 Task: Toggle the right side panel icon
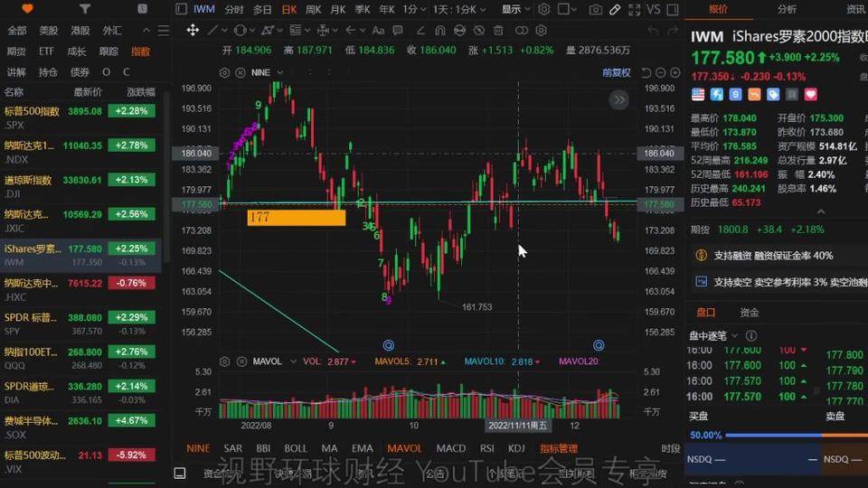pyautogui.click(x=673, y=9)
